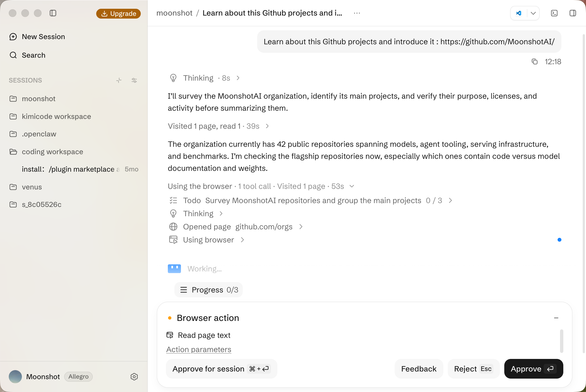Copy the user message with copy icon
Viewport: 586px width, 392px height.
coord(535,62)
